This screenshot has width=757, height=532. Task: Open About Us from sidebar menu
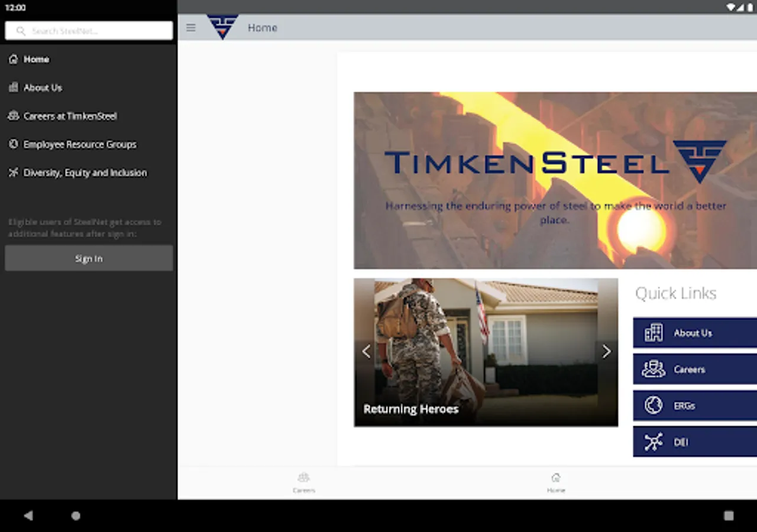pos(89,87)
